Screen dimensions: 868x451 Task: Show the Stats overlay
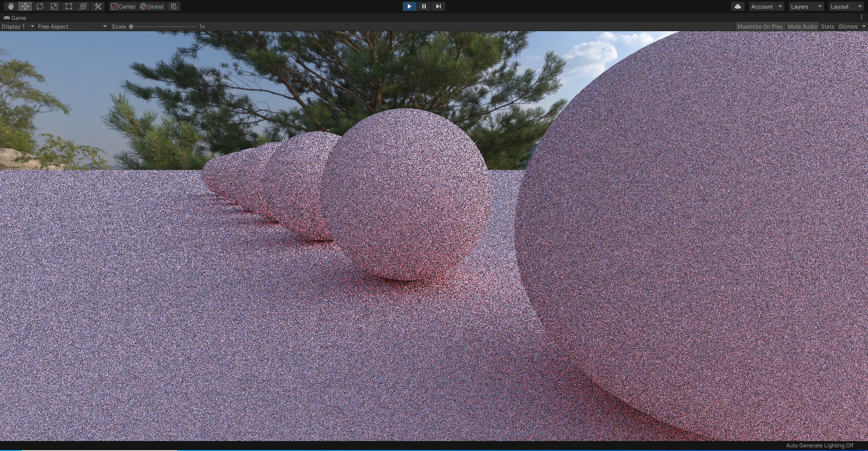[x=827, y=26]
